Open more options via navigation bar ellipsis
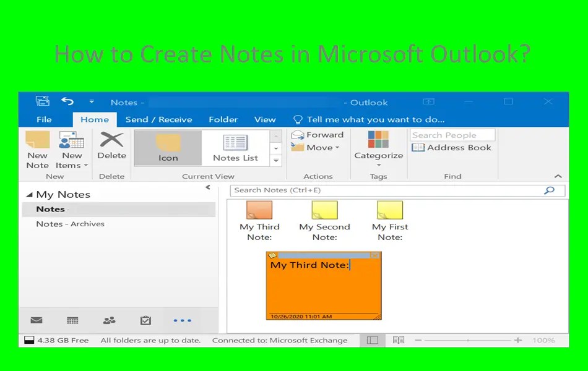Viewport: 588px width, 371px height. tap(182, 320)
